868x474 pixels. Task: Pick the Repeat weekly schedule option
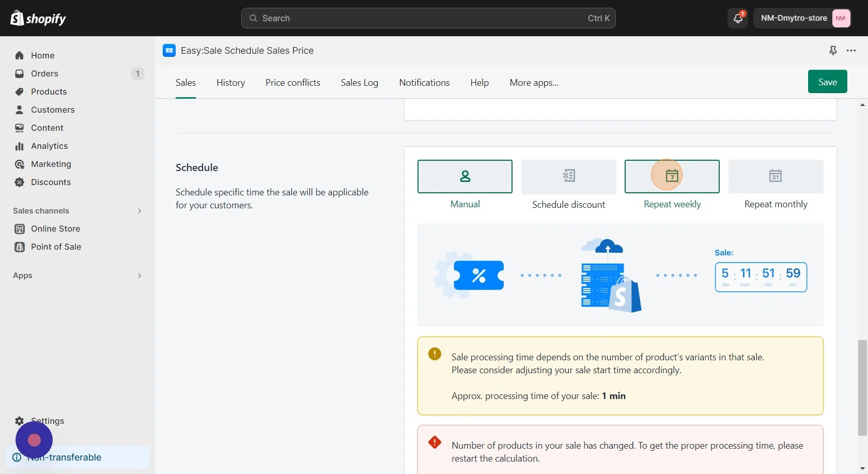click(672, 177)
